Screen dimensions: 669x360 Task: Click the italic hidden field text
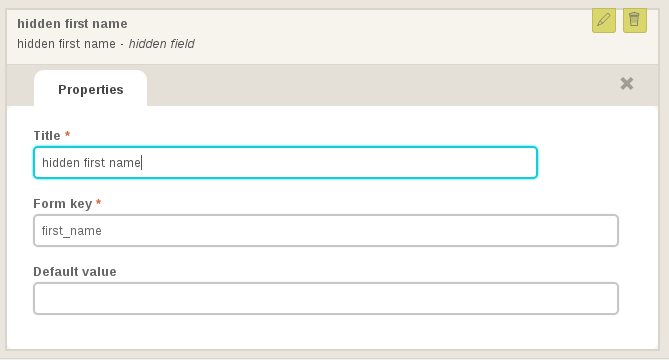(161, 44)
